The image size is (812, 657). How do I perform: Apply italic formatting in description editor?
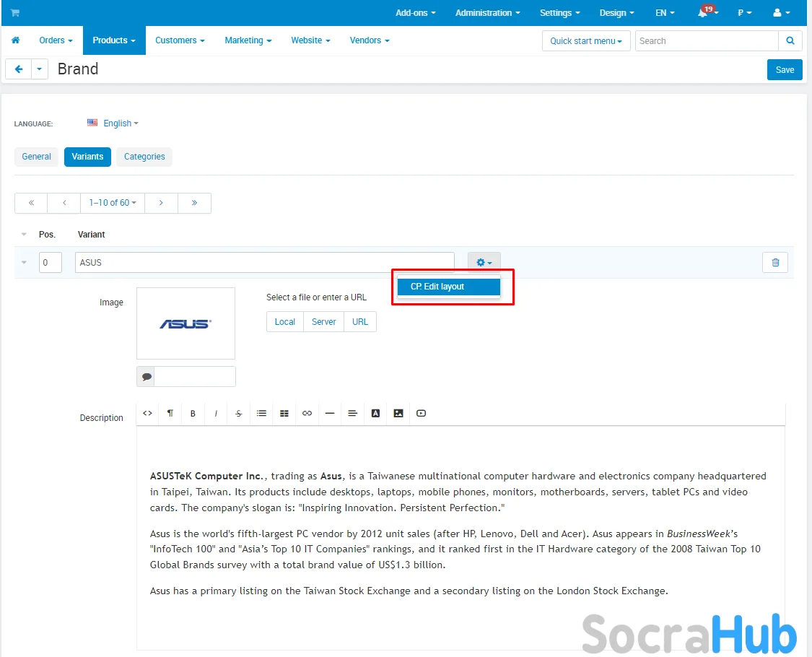216,414
